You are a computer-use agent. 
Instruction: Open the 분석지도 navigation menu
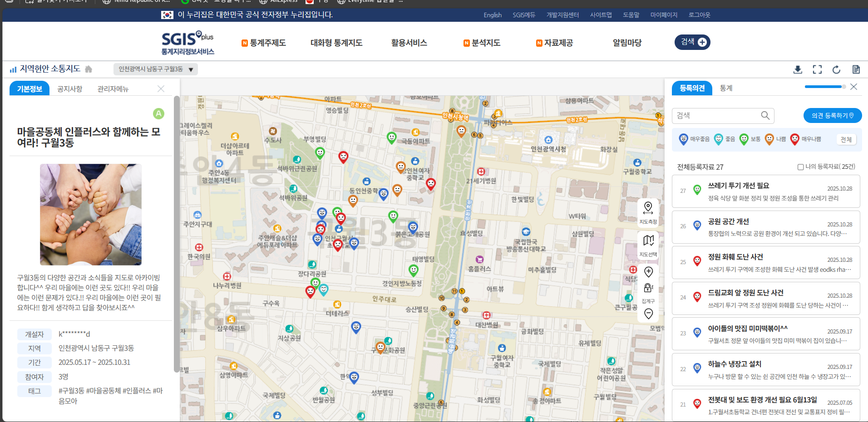tap(485, 43)
